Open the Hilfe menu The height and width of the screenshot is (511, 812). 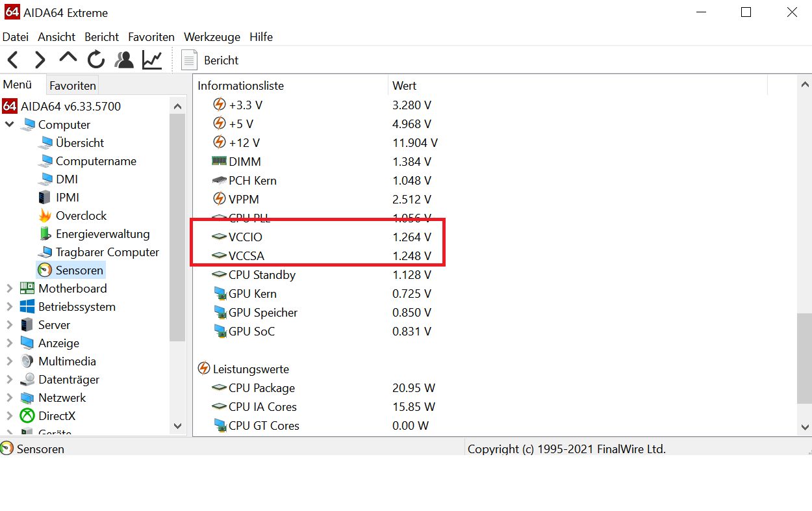point(261,37)
